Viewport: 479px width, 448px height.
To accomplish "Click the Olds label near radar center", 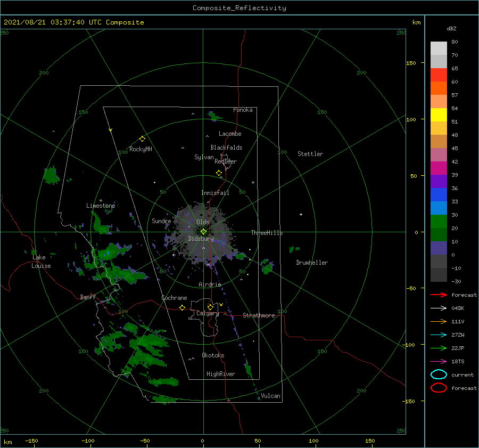I will click(x=203, y=222).
